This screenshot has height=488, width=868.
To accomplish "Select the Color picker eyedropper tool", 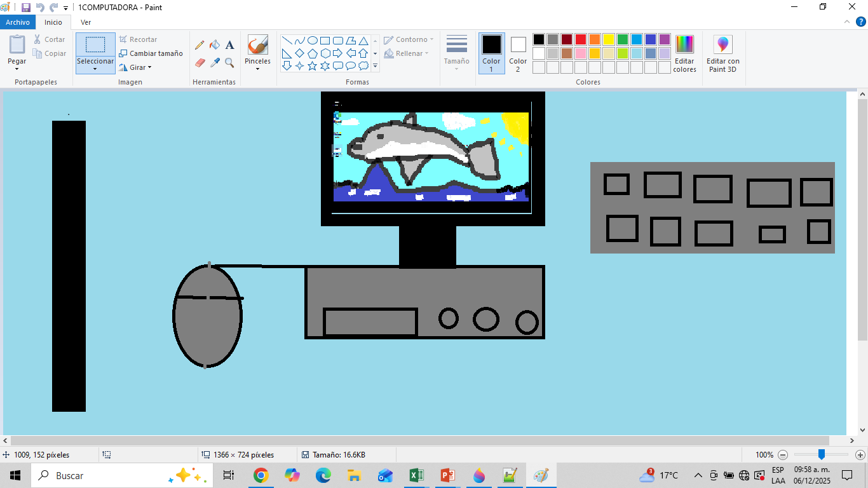I will click(215, 63).
